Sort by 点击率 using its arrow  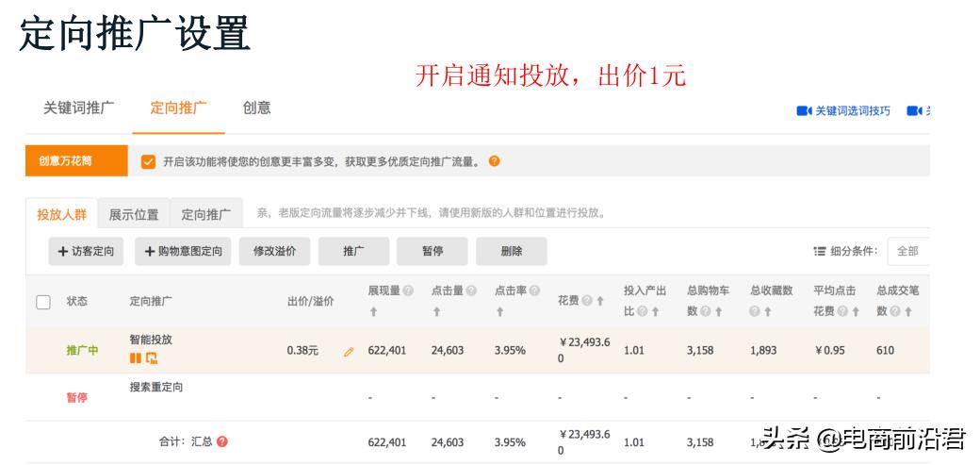[500, 311]
